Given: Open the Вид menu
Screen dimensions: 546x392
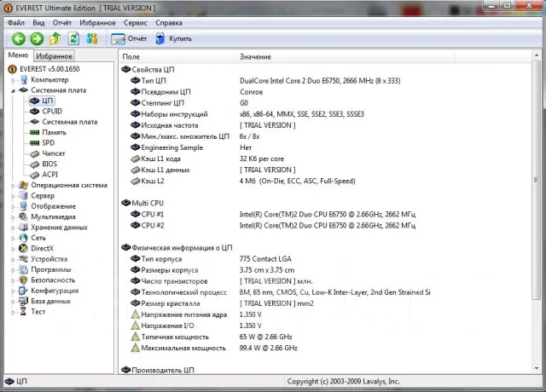Looking at the screenshot, I should coord(38,23).
